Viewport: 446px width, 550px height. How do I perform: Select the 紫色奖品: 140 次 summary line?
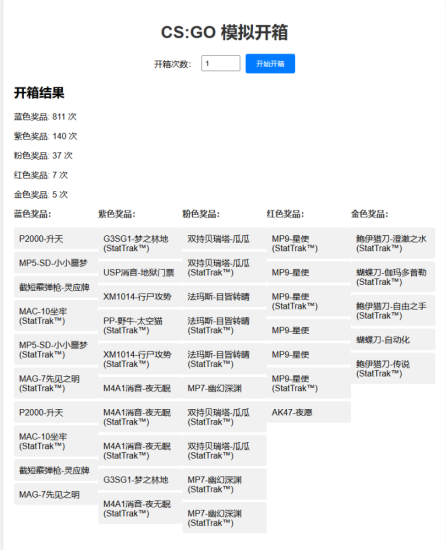[46, 136]
